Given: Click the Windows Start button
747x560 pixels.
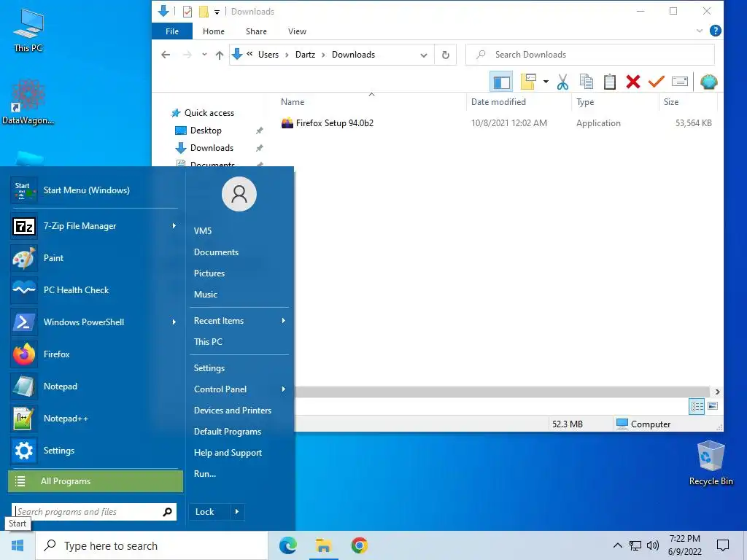Looking at the screenshot, I should (18, 545).
